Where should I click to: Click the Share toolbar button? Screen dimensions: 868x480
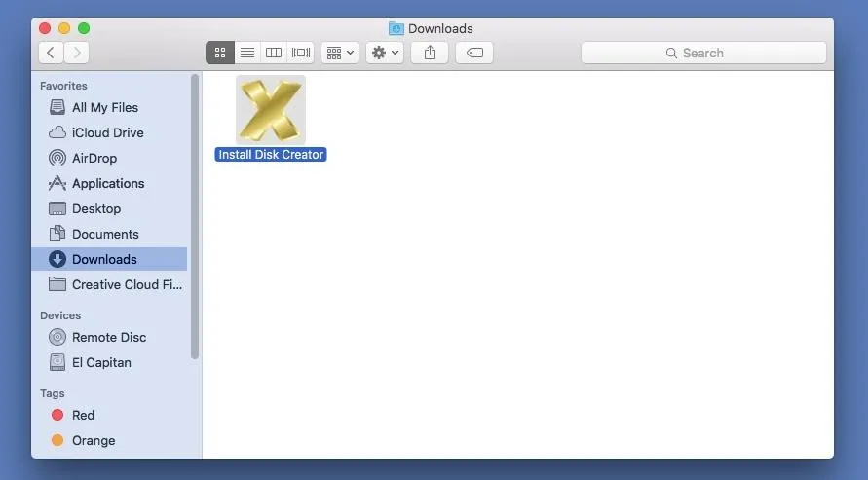tap(430, 53)
